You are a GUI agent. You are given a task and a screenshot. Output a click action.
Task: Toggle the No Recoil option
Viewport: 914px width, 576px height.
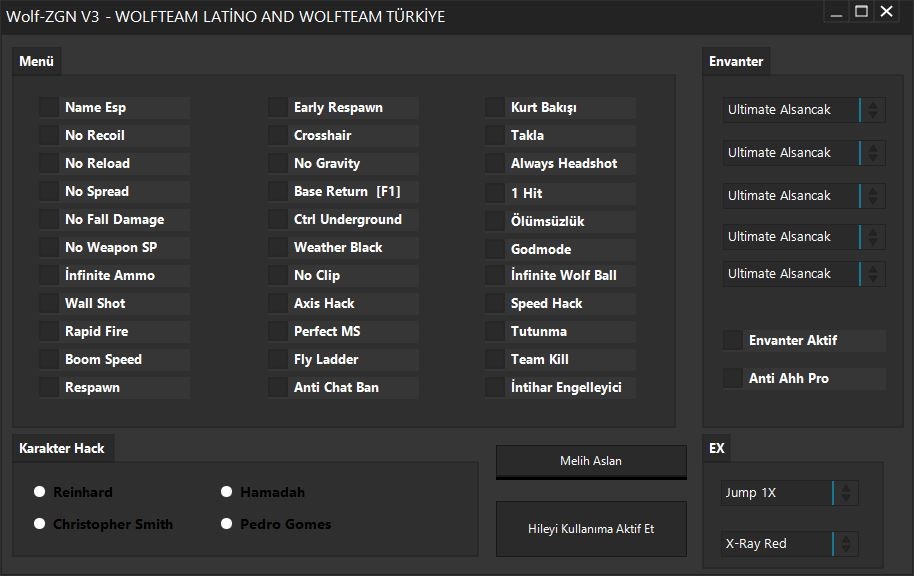[49, 135]
